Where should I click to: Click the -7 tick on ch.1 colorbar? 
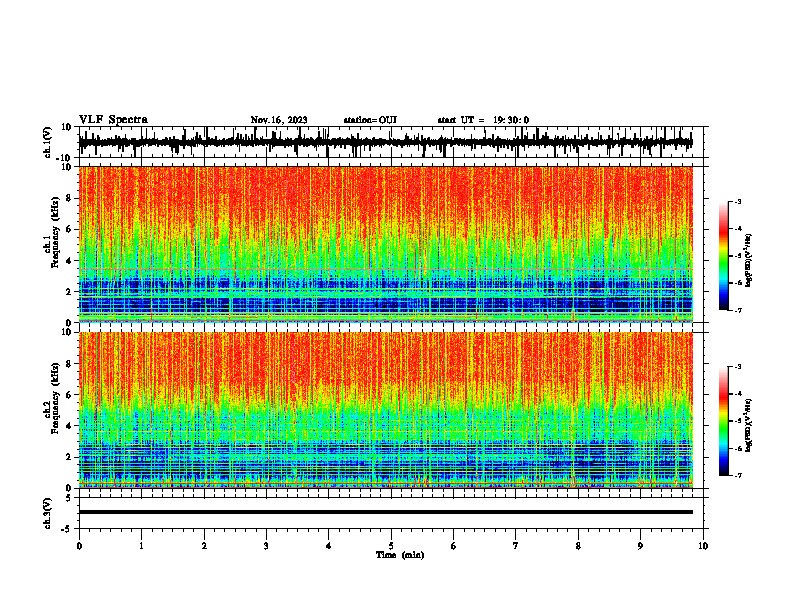tap(737, 310)
